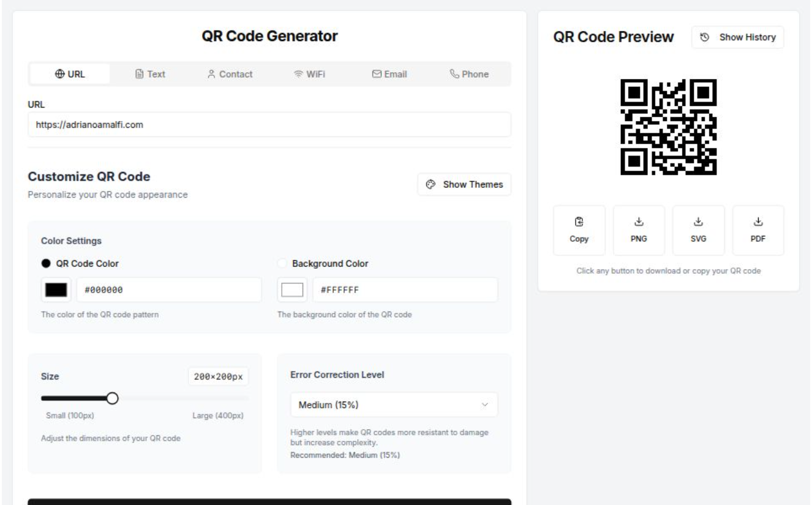Click the dark button at the form's bottom

click(269, 502)
